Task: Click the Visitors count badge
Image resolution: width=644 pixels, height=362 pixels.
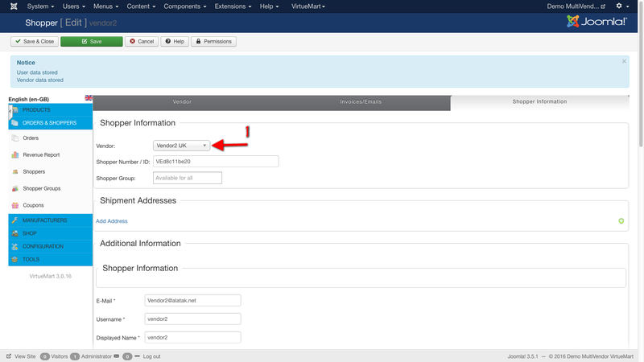Action: pos(45,356)
